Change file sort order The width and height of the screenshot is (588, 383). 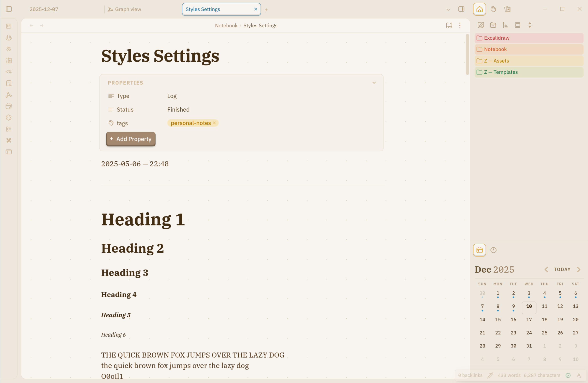[505, 25]
